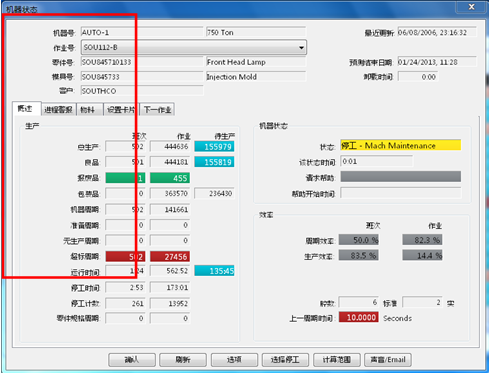
Task: Click the 确认 button
Action: click(132, 360)
